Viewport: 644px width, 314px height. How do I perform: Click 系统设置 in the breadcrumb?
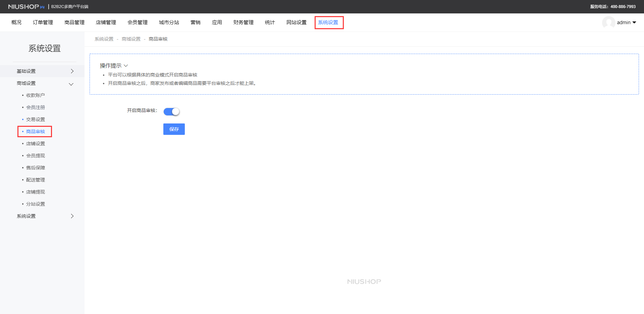click(104, 39)
